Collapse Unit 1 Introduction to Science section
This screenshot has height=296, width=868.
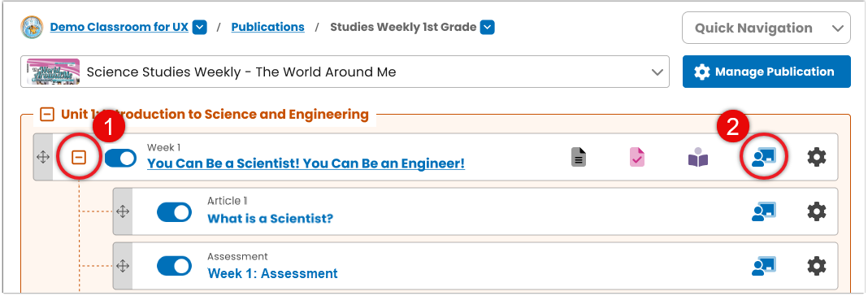(x=48, y=115)
